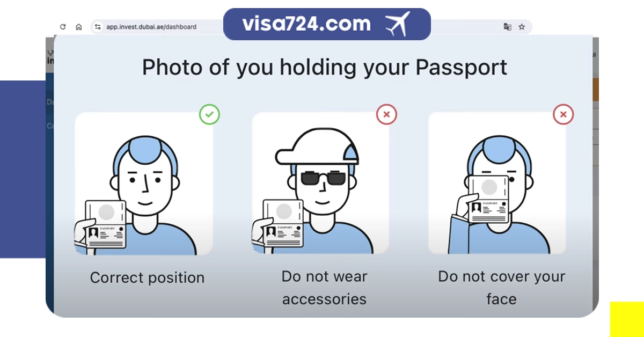Click the "Correct position" caption
644x337 pixels.
click(147, 278)
